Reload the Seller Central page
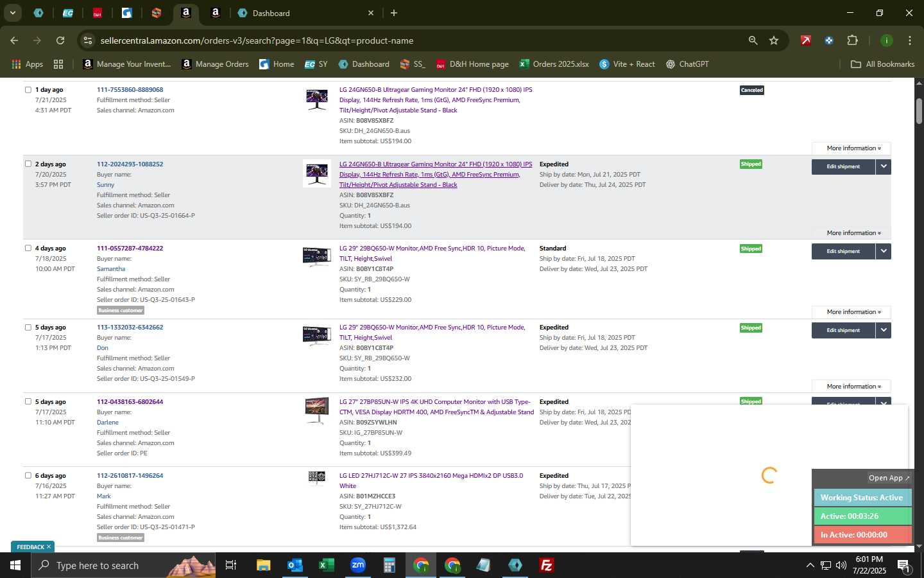Viewport: 924px width, 578px height. 60,40
